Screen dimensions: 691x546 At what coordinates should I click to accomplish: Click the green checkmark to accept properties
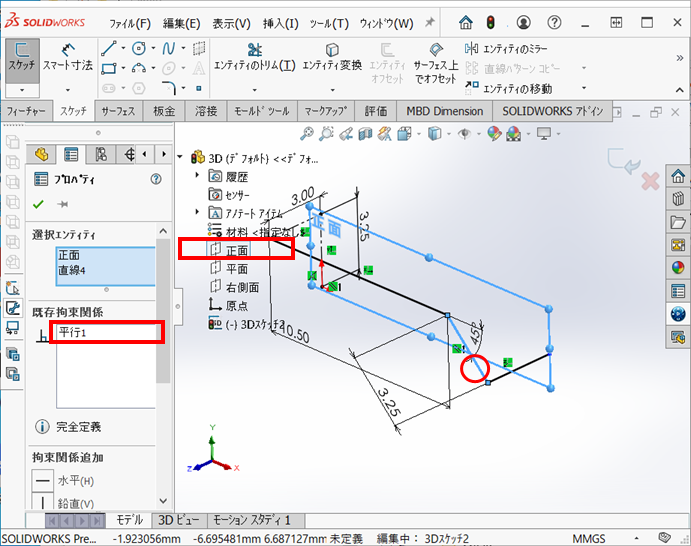[38, 204]
